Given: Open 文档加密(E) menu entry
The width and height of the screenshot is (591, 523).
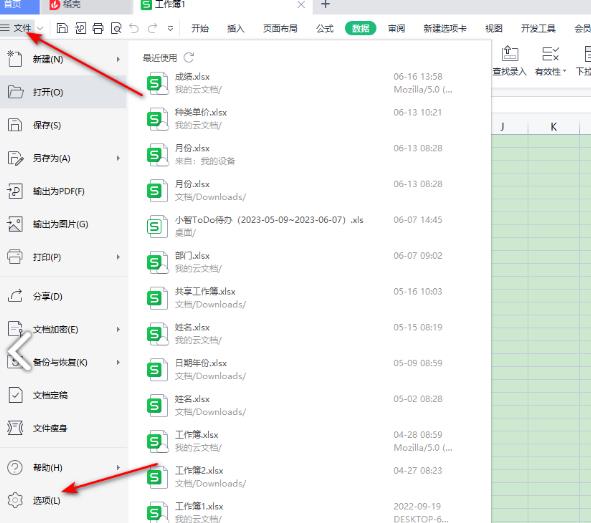Looking at the screenshot, I should [63, 329].
